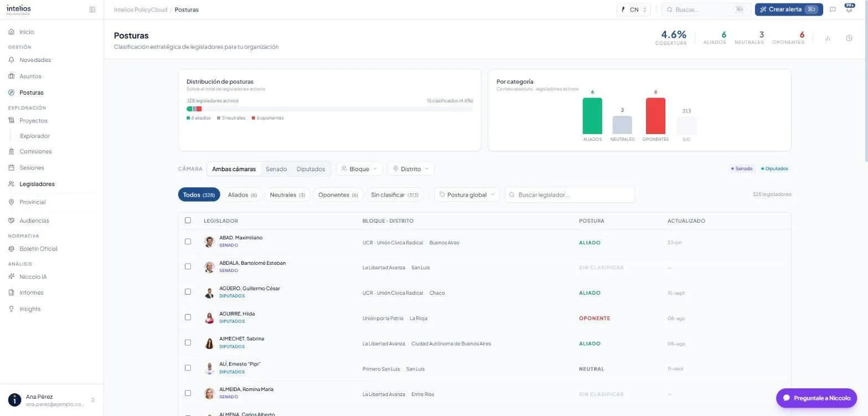868x416 pixels.
Task: Collapse the sidebar panel icon
Action: pyautogui.click(x=92, y=9)
